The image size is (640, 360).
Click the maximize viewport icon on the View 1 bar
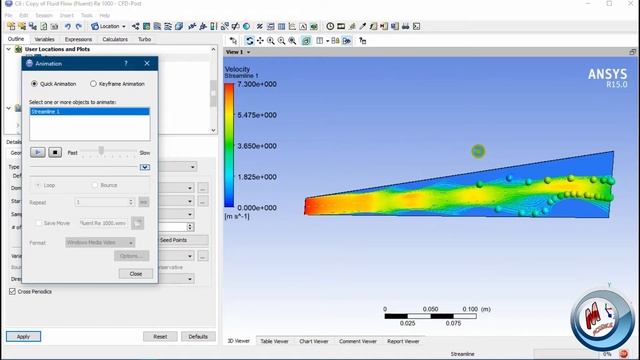632,52
